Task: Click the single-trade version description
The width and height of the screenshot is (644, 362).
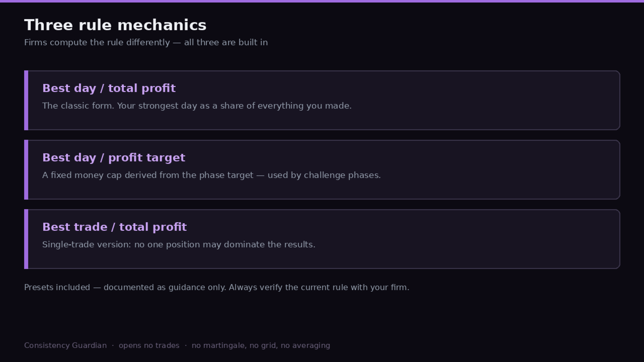Action: 179,245
